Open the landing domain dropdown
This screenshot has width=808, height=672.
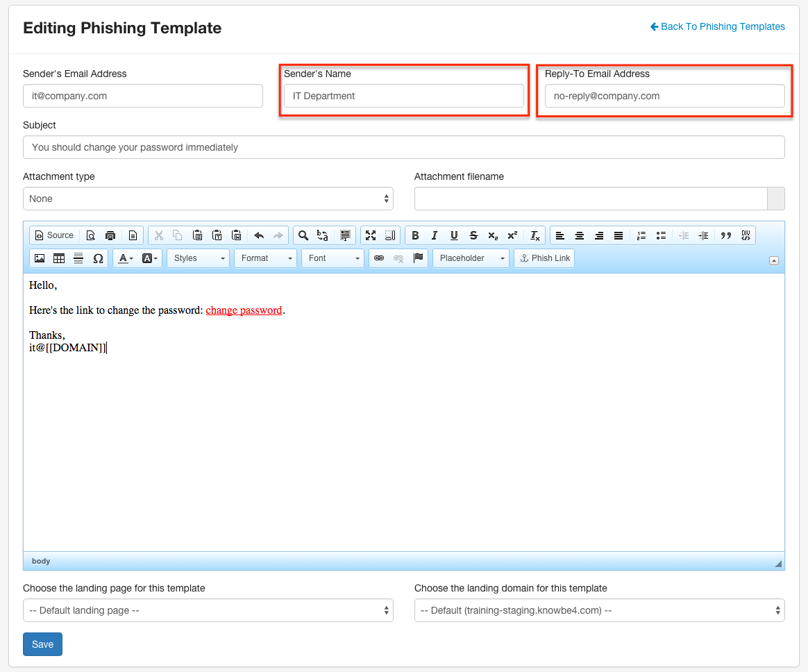tap(598, 610)
